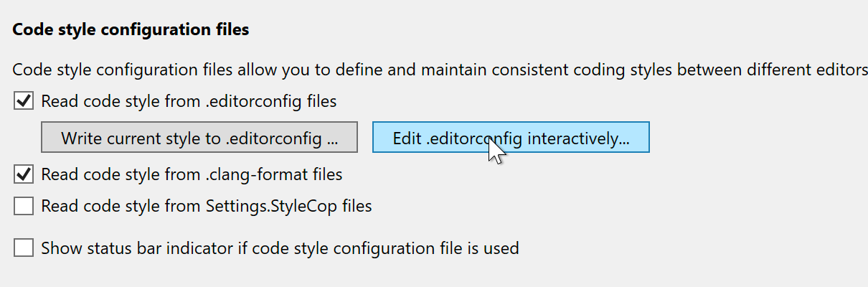Open Edit .editorconfig interactively dialog

511,138
